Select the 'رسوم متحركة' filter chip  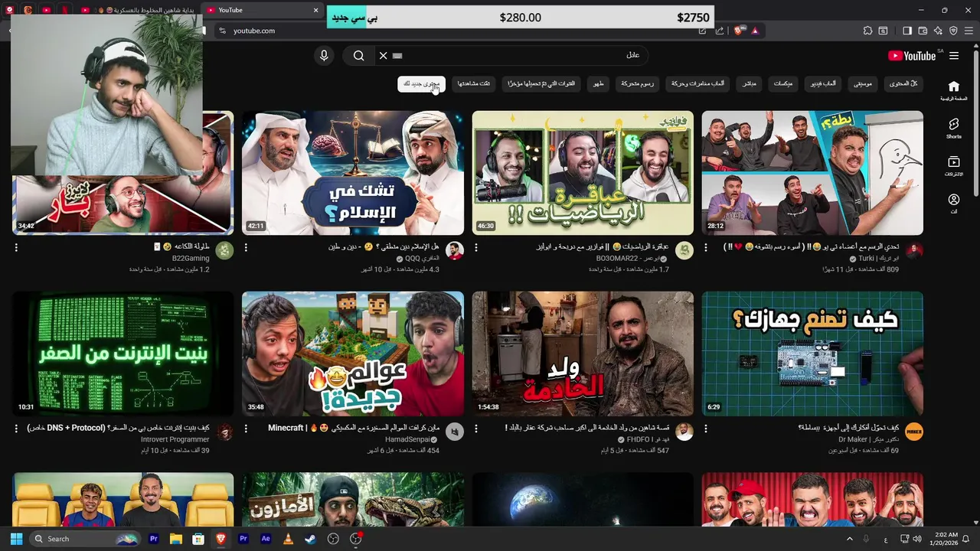click(x=637, y=83)
